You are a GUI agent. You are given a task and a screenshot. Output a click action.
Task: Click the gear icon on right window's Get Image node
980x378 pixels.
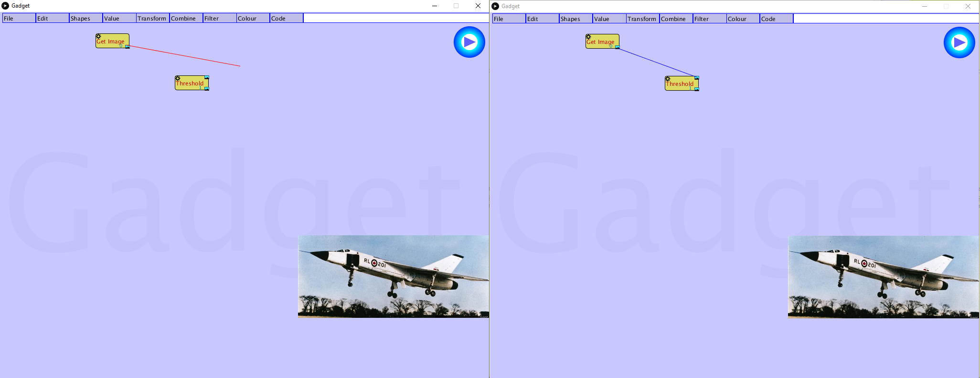[x=588, y=37]
